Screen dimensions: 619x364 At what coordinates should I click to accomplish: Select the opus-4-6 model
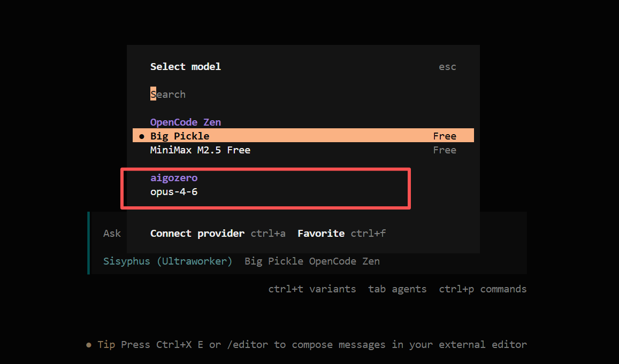coord(174,191)
